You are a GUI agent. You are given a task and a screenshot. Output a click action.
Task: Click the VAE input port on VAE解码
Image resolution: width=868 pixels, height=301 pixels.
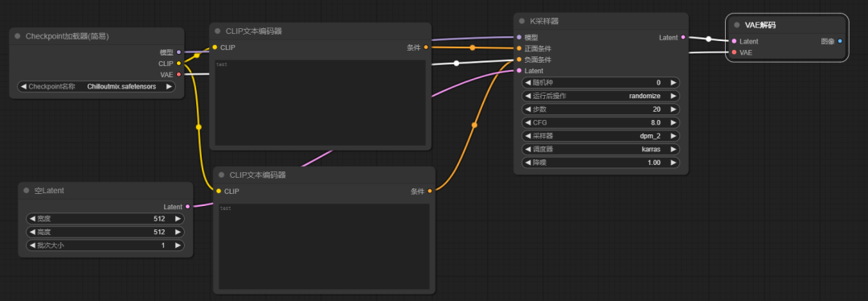[x=734, y=52]
